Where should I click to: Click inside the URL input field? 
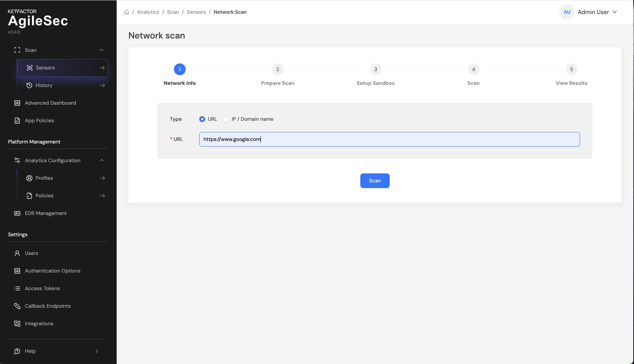[389, 139]
